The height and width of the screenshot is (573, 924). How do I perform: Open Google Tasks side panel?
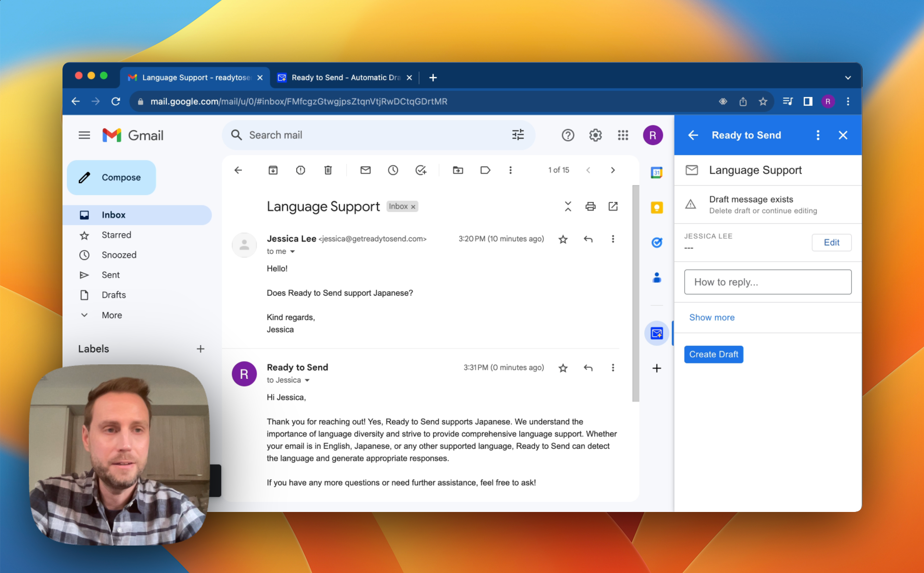[657, 242]
